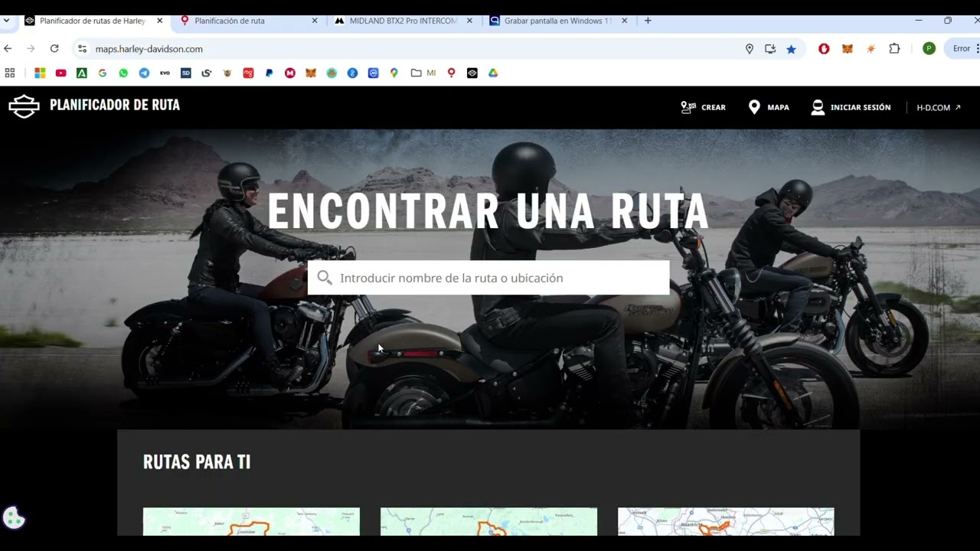980x551 pixels.
Task: Open the third route map thumbnail
Action: tap(726, 521)
